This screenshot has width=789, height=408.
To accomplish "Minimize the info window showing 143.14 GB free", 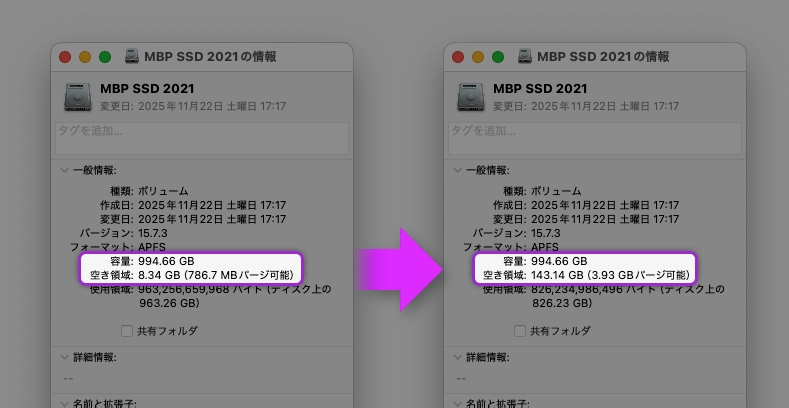I will (x=478, y=57).
